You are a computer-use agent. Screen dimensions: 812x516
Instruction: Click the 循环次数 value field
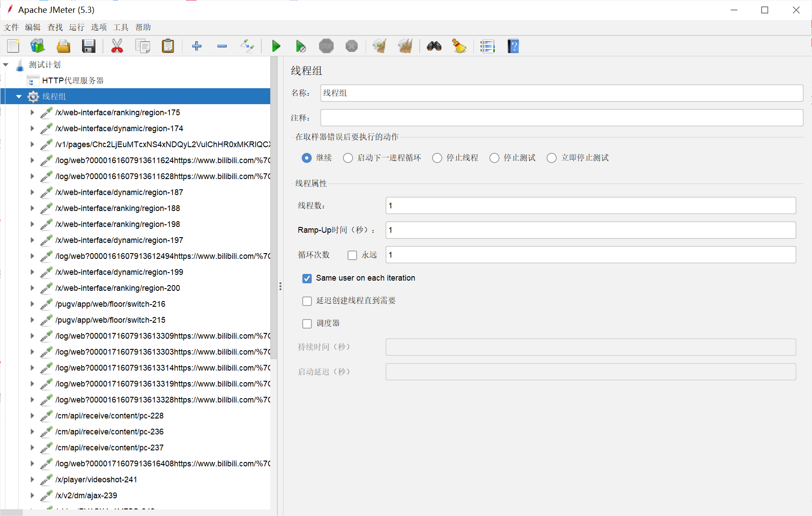[591, 255]
